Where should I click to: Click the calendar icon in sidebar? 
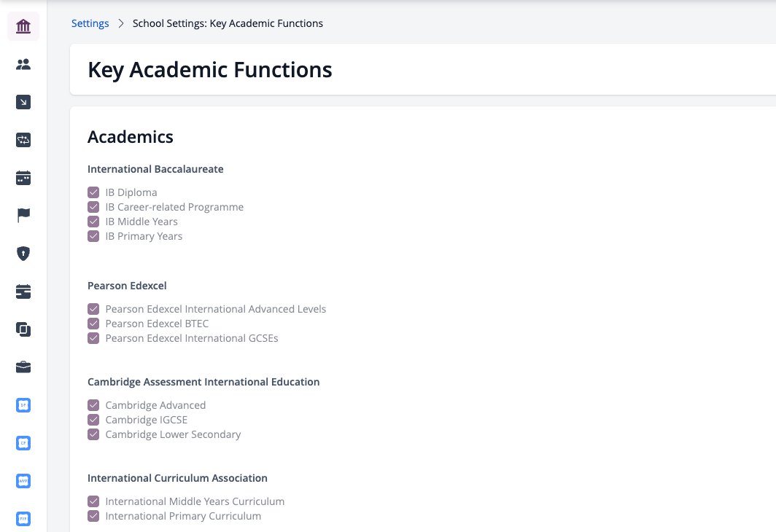coord(23,178)
